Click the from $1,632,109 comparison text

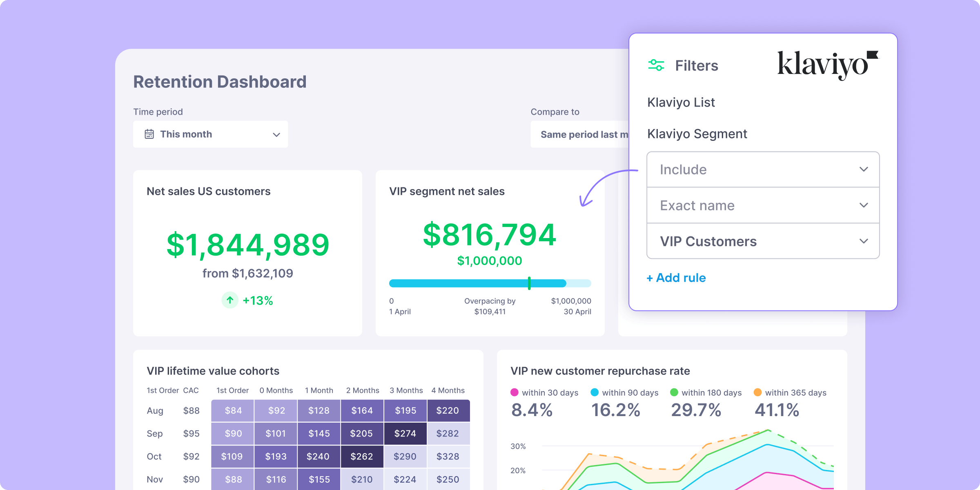[248, 274]
